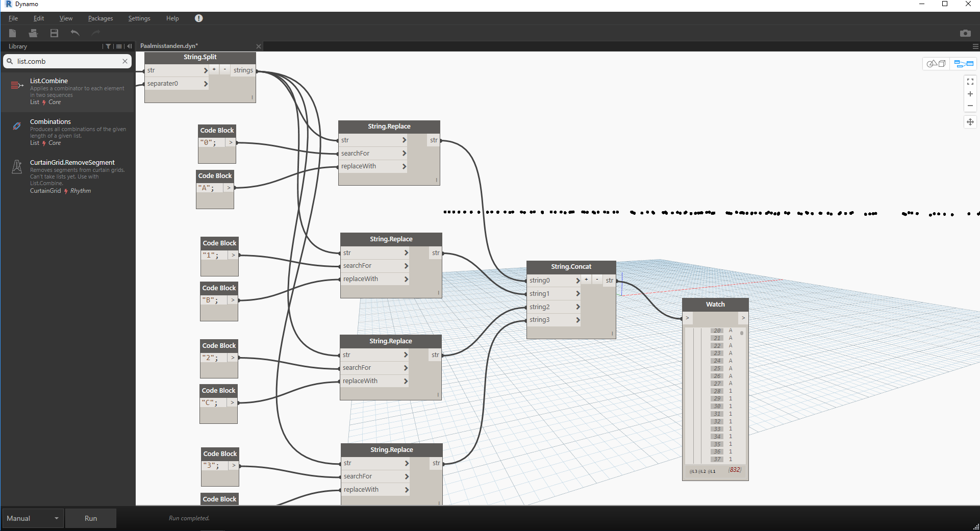
Task: Expand String.Split separater0 input chevron
Action: tap(206, 84)
